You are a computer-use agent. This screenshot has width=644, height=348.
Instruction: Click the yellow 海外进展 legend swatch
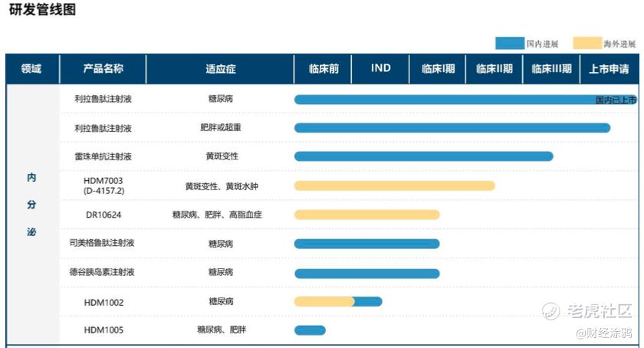(587, 43)
